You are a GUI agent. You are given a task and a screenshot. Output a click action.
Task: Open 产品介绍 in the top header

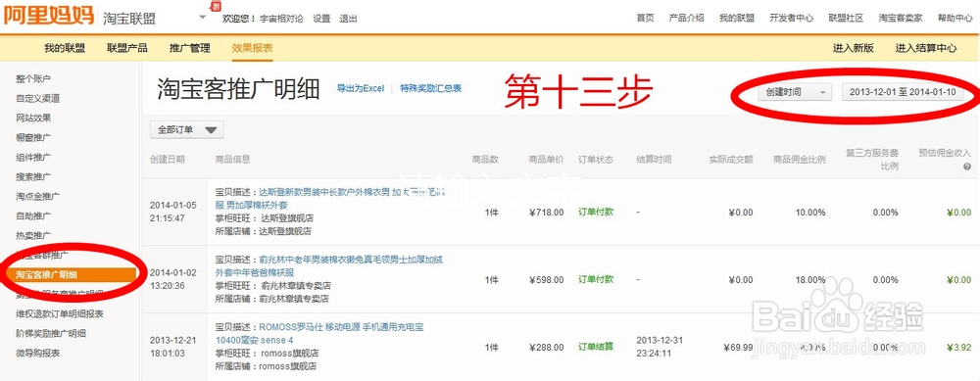point(686,18)
